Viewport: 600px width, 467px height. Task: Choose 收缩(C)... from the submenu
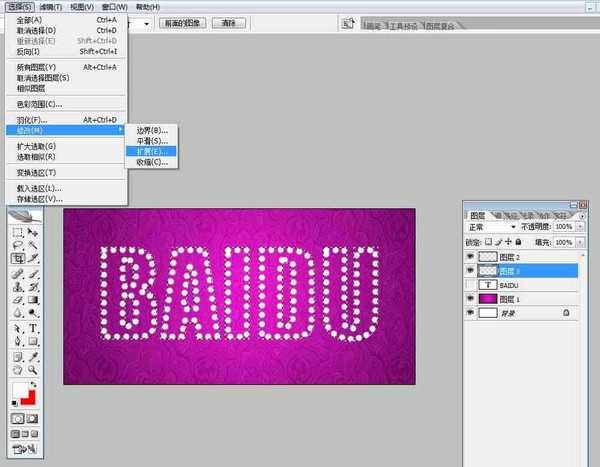pos(152,162)
